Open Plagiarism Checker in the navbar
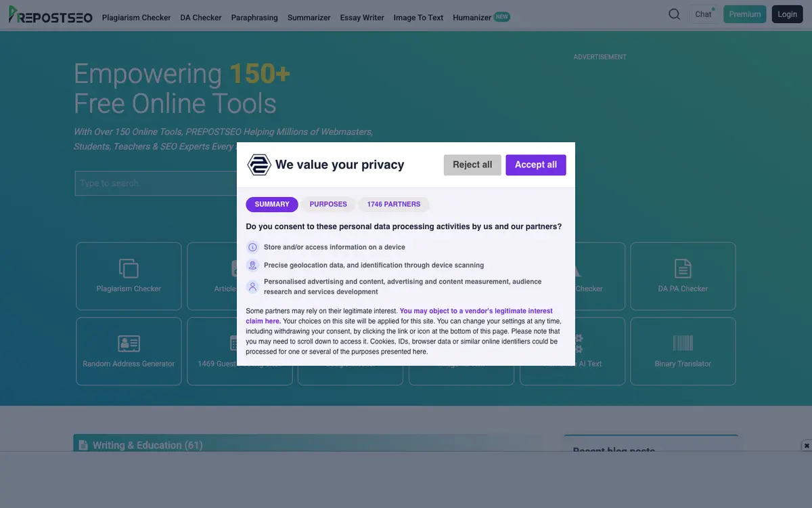 click(x=136, y=18)
